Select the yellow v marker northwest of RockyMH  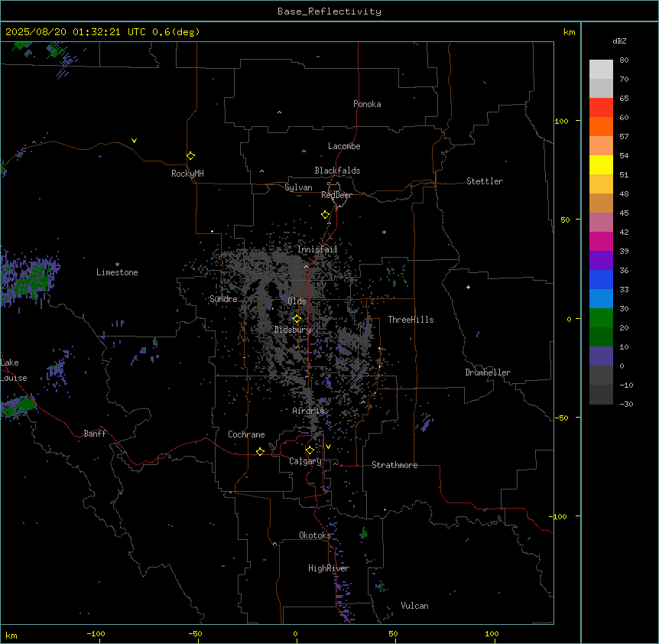[134, 141]
